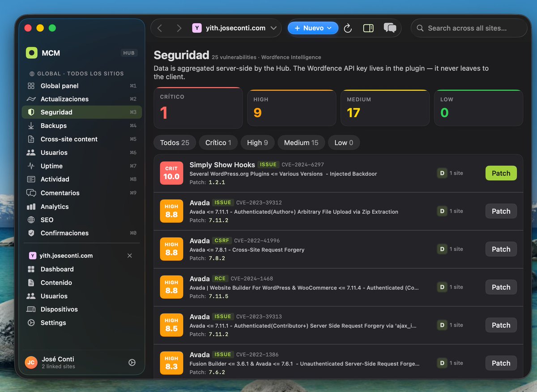Click the Cross-site content document icon
Image resolution: width=537 pixels, height=392 pixels.
tap(31, 139)
